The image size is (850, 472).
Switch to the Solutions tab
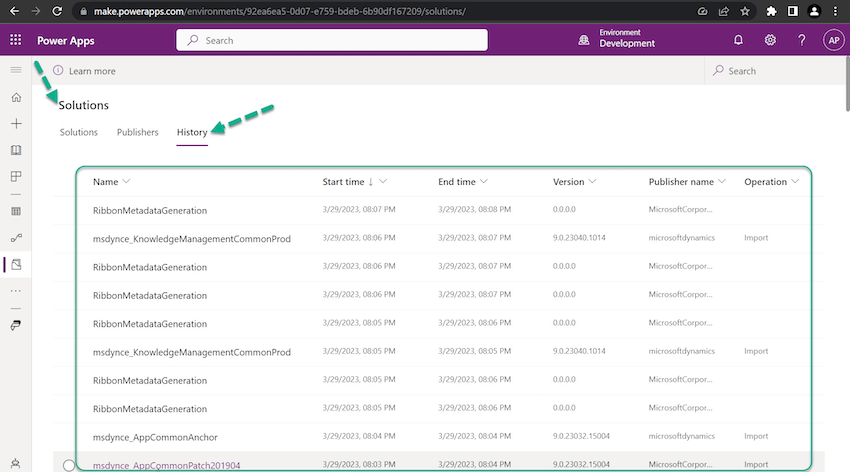click(x=79, y=132)
